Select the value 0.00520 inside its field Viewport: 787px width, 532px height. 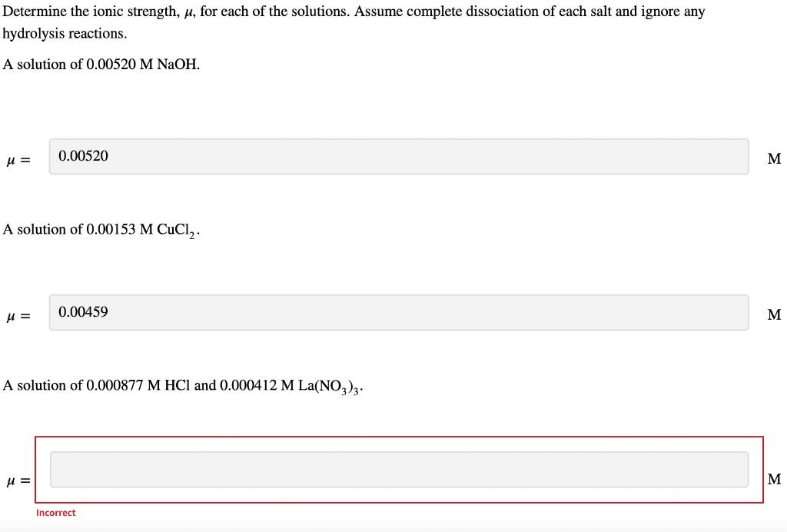tap(82, 156)
